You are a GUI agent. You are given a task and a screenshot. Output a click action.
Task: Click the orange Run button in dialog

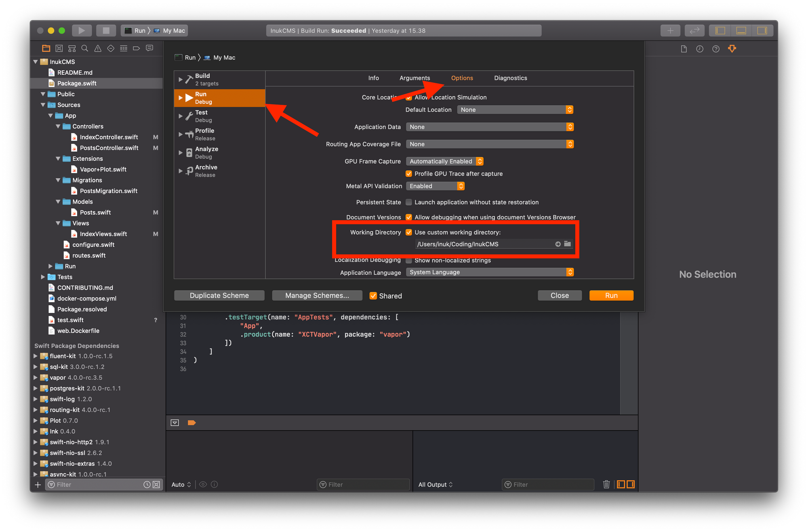tap(611, 296)
